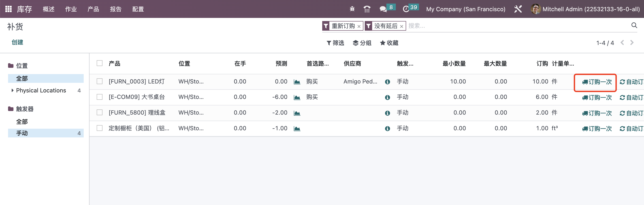Viewport: 644px width, 205px height.
Task: Click the developer tools wrench icon
Action: pos(518,9)
